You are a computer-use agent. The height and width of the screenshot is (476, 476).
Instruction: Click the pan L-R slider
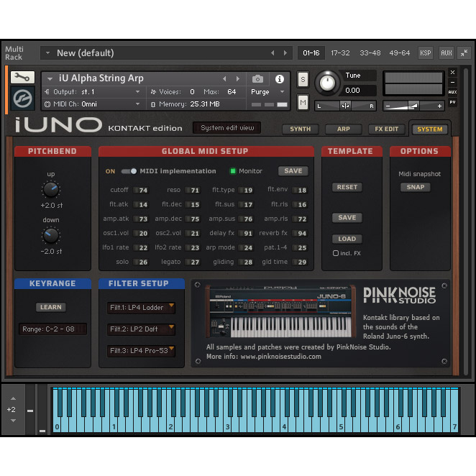345,106
